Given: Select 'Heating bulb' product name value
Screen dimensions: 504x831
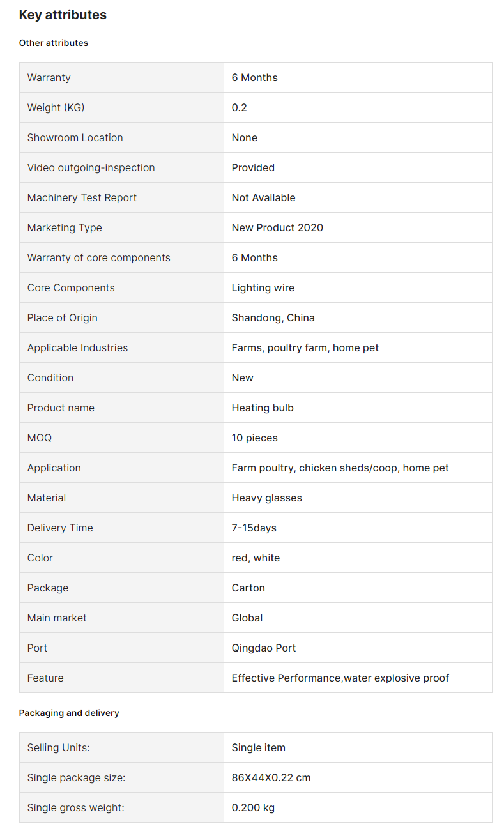Looking at the screenshot, I should click(263, 408).
